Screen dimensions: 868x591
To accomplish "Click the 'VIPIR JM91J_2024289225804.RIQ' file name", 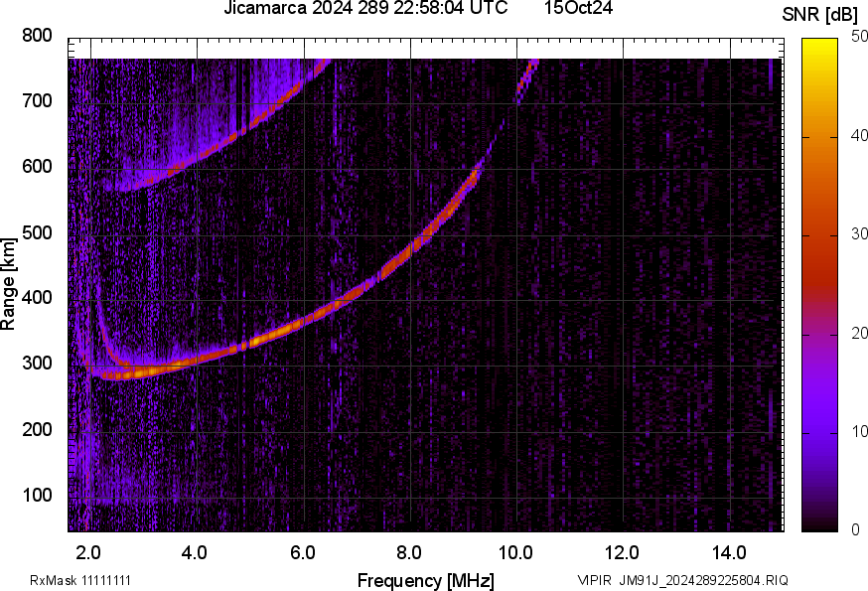I will pos(682,580).
